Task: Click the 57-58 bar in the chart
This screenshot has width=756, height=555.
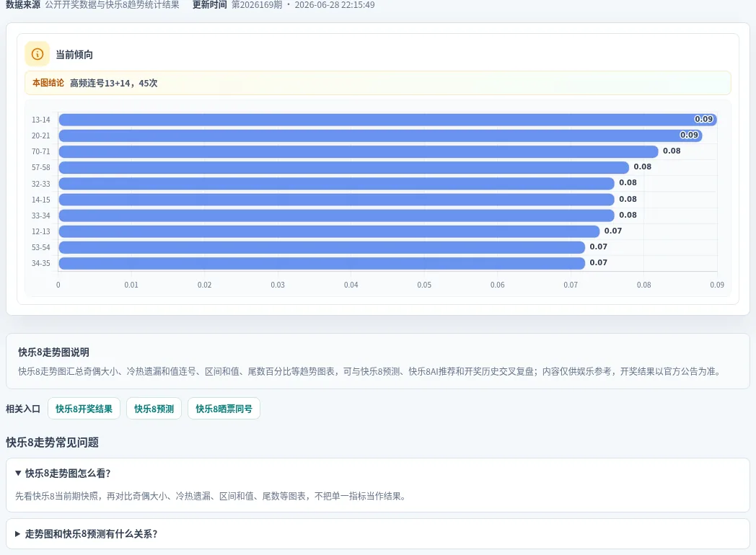Action: pos(344,167)
